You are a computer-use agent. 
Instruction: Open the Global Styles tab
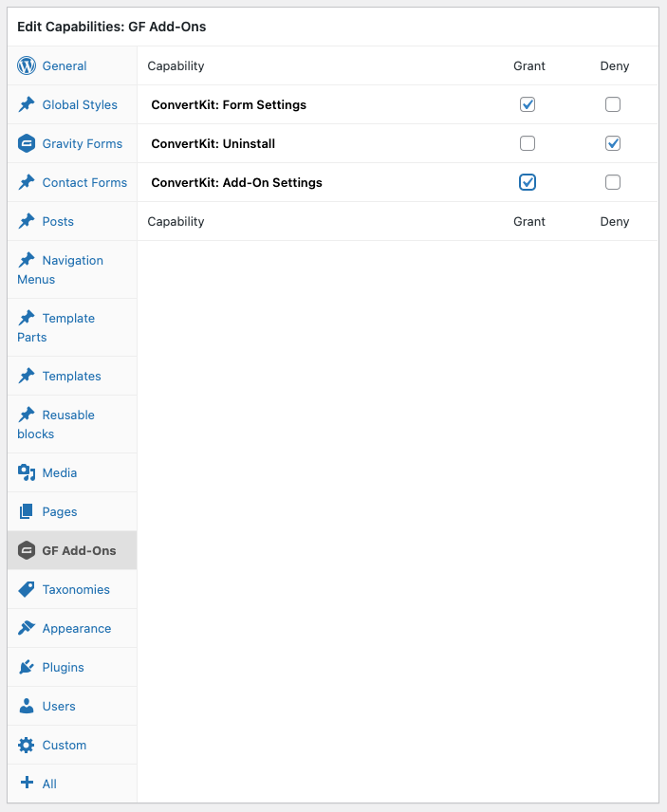[x=72, y=104]
